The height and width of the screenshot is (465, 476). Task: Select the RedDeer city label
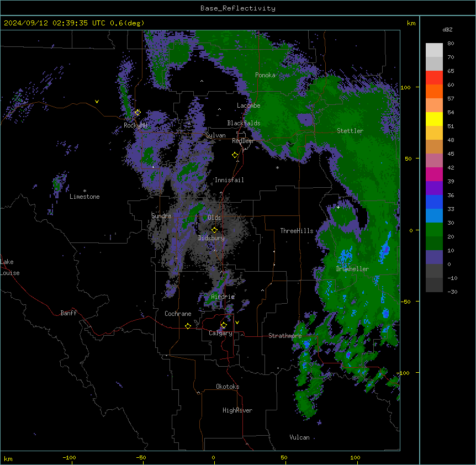tap(243, 141)
